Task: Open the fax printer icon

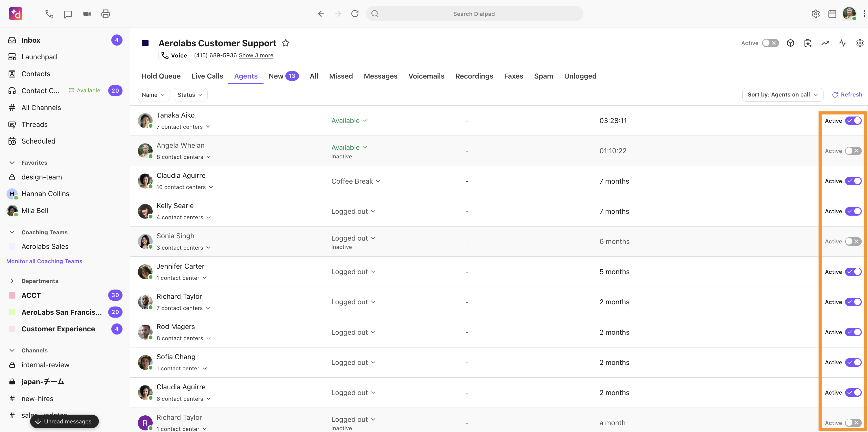Action: [105, 14]
